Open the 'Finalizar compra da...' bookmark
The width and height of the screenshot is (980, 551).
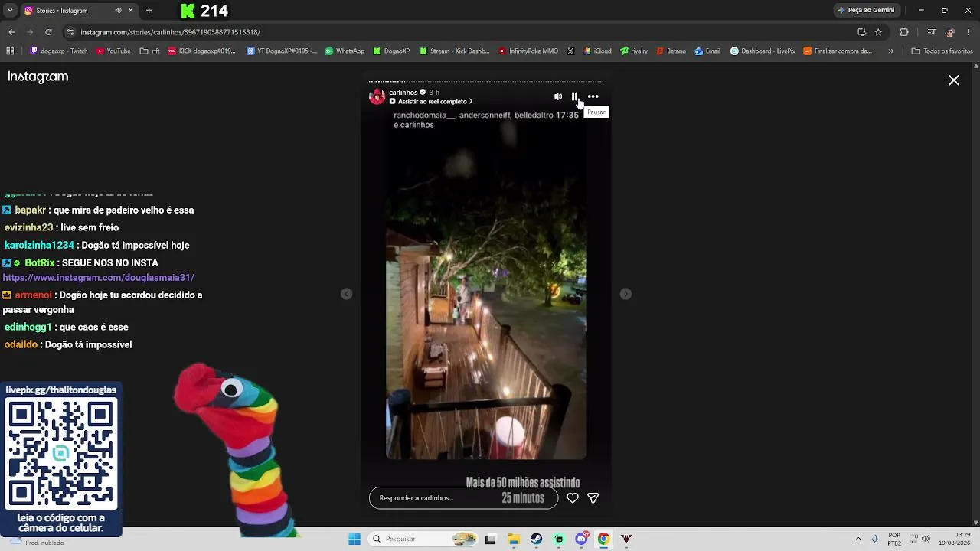[838, 51]
